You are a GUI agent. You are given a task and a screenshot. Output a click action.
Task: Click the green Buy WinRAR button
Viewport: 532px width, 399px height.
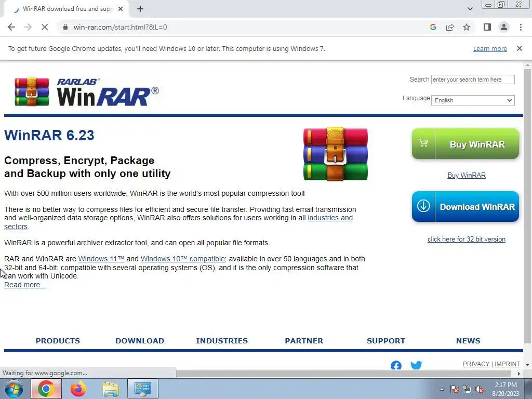pyautogui.click(x=465, y=144)
